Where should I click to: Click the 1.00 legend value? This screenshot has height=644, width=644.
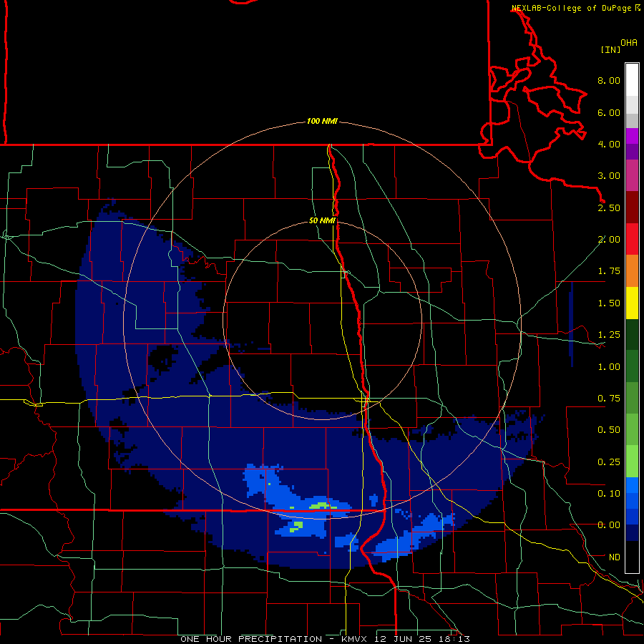(609, 367)
